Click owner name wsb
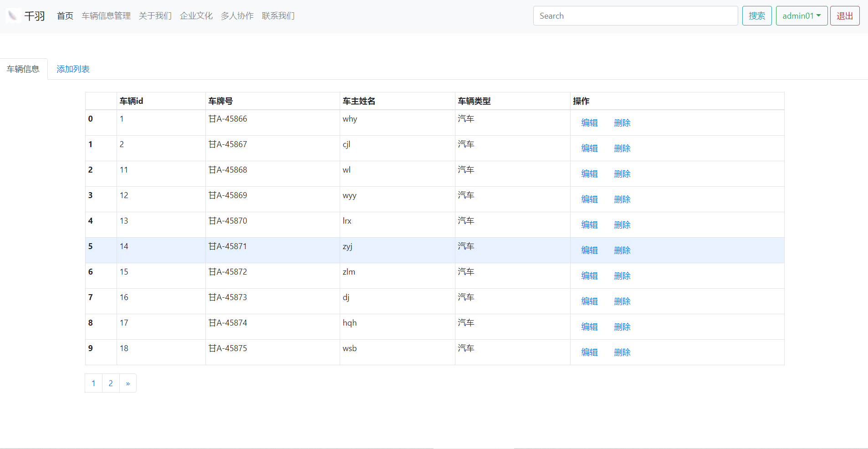The image size is (868, 449). coord(350,348)
